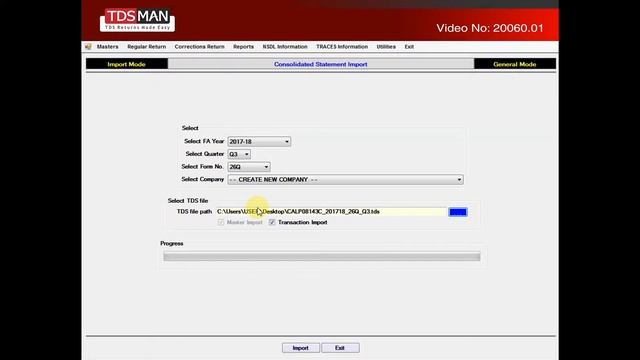Click the Exit menu item
The image size is (640, 360).
[409, 47]
